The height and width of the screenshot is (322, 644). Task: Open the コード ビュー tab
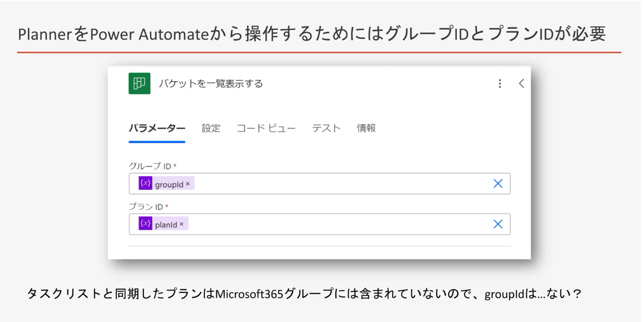click(266, 128)
